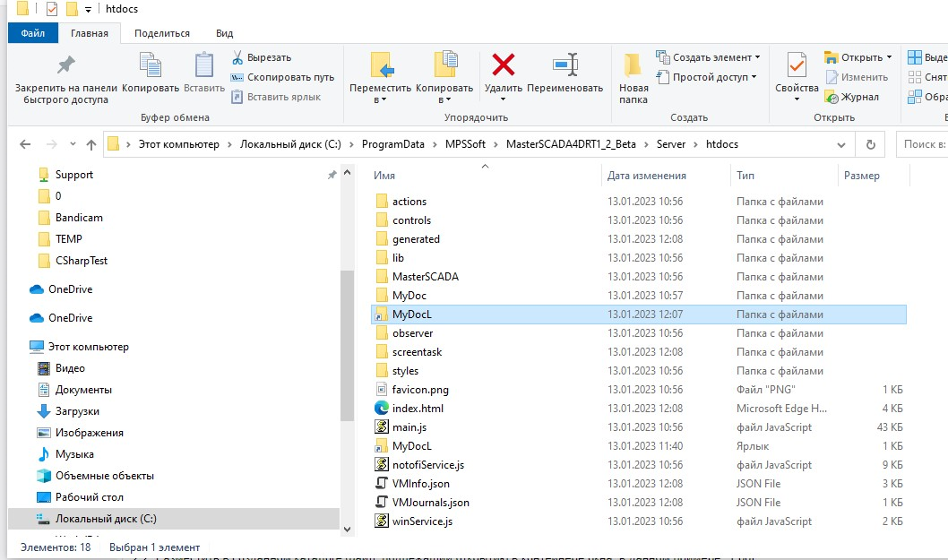
Task: Click the New Folder icon
Action: (x=633, y=65)
